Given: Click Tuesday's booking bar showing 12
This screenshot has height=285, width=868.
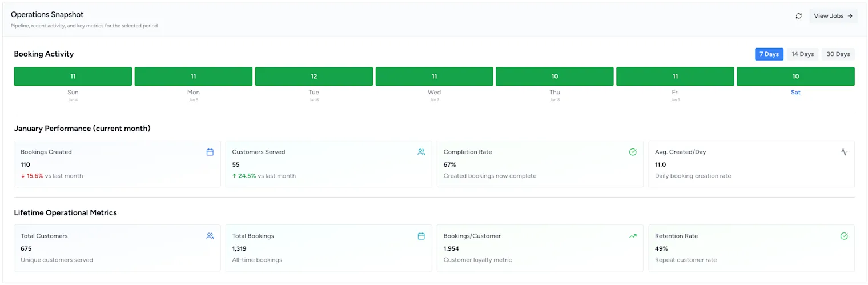Looking at the screenshot, I should pyautogui.click(x=314, y=77).
